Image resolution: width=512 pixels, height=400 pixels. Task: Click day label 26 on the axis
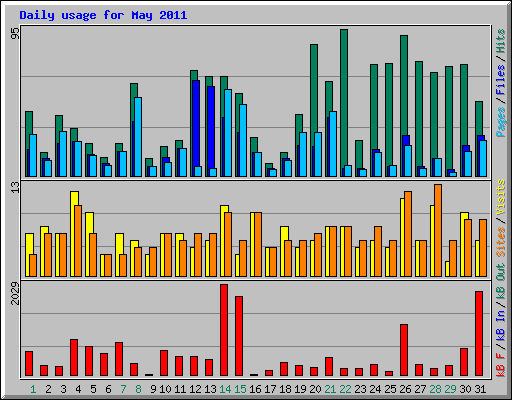pyautogui.click(x=405, y=389)
